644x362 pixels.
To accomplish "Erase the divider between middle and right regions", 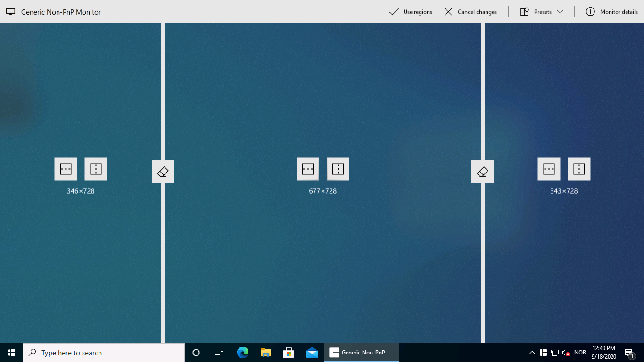I will pos(482,171).
